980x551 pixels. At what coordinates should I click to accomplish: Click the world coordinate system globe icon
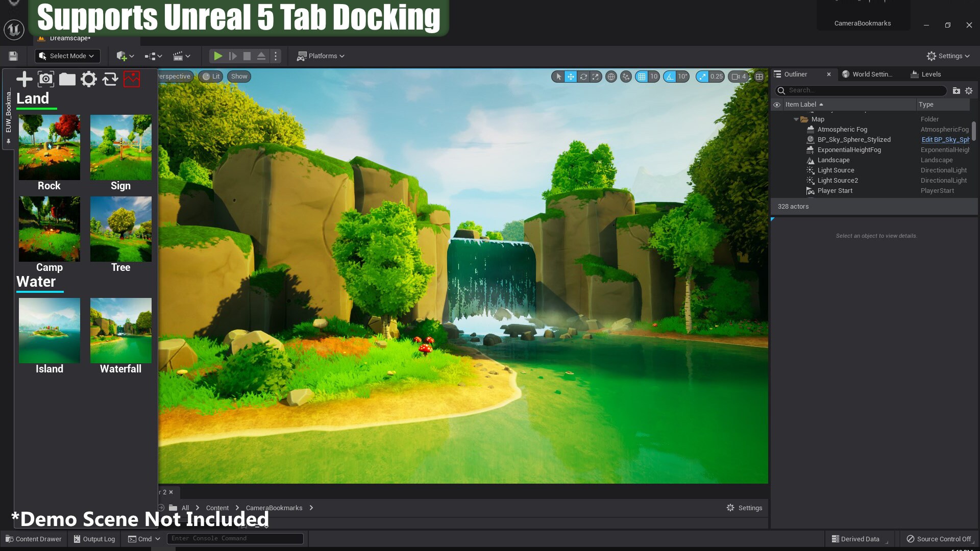[x=611, y=77]
